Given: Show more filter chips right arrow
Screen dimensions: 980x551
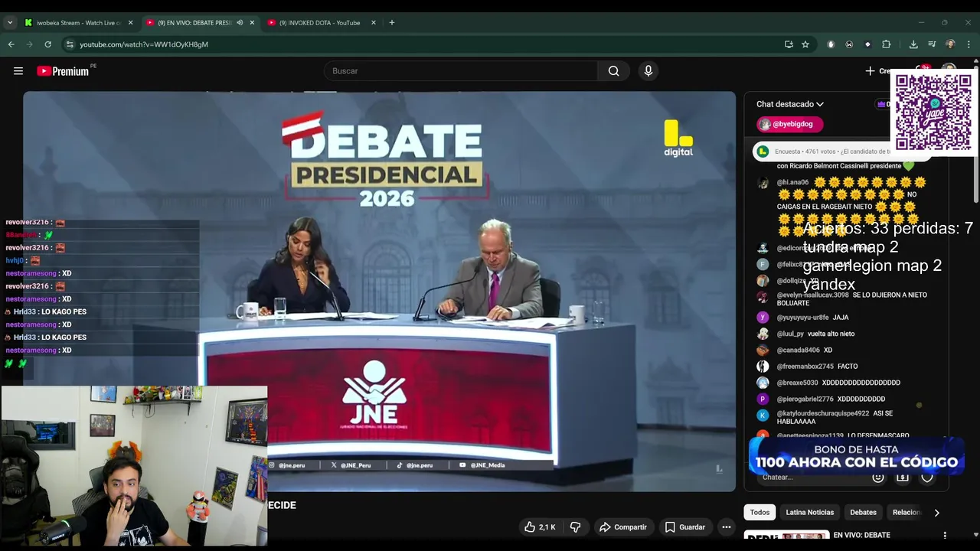Looking at the screenshot, I should 936,513.
